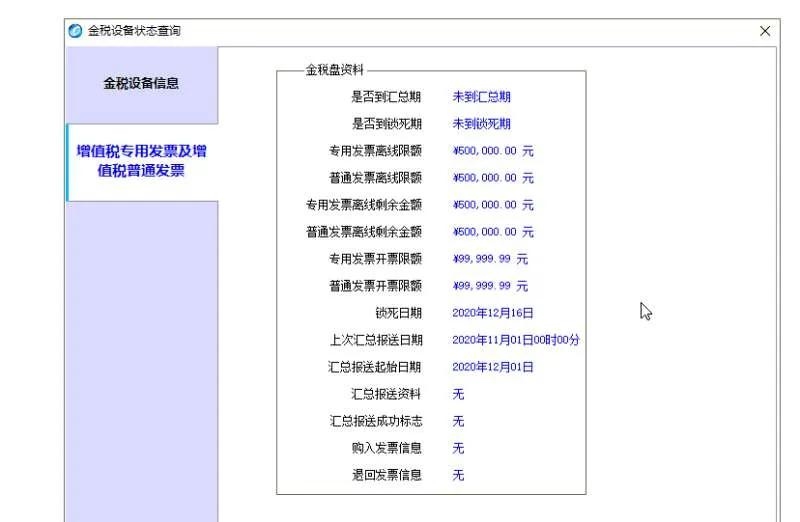Click the 专用发票离线剩余金额 amount value

(x=493, y=205)
